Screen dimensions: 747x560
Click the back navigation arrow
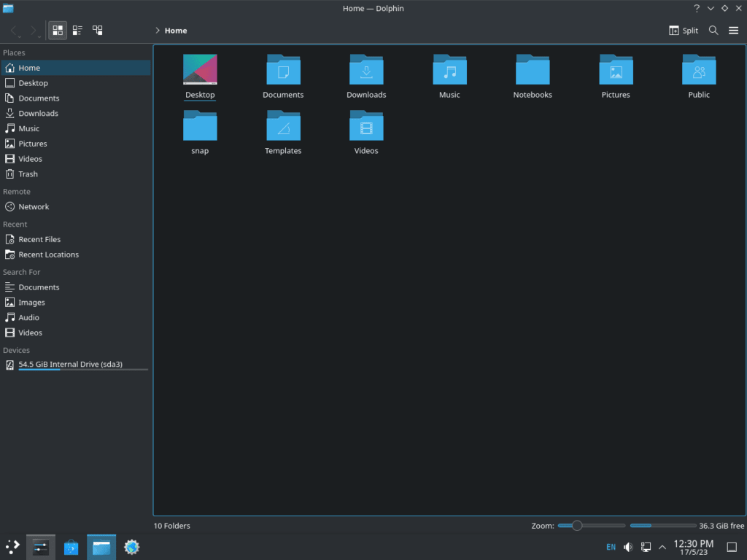click(13, 30)
